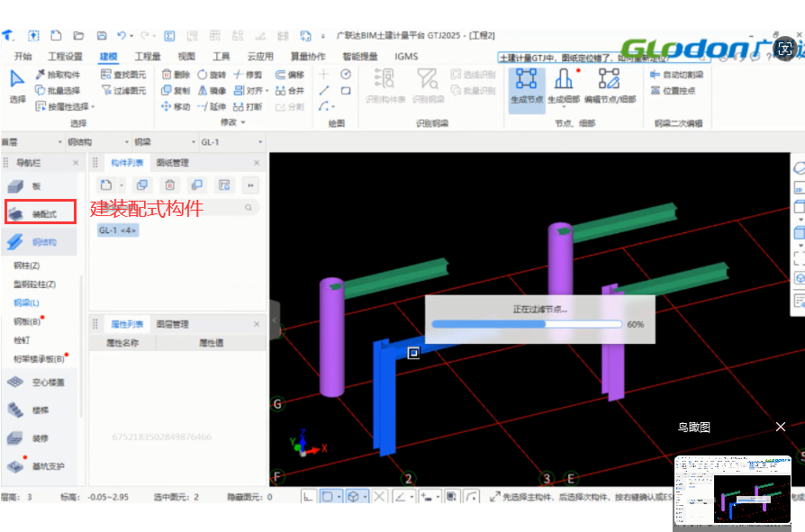Expand the 修改 group arrow

243,122
